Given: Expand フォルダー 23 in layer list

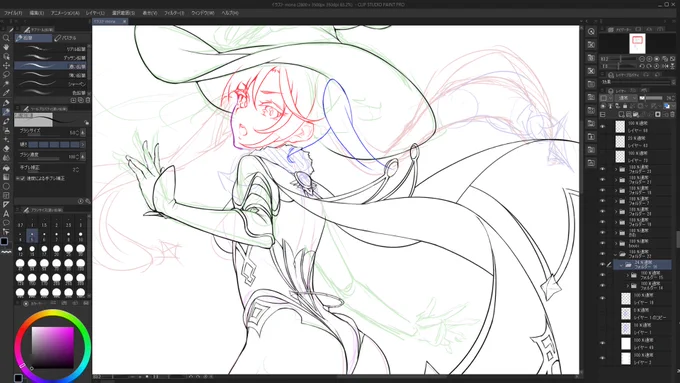Looking at the screenshot, I should [616, 169].
